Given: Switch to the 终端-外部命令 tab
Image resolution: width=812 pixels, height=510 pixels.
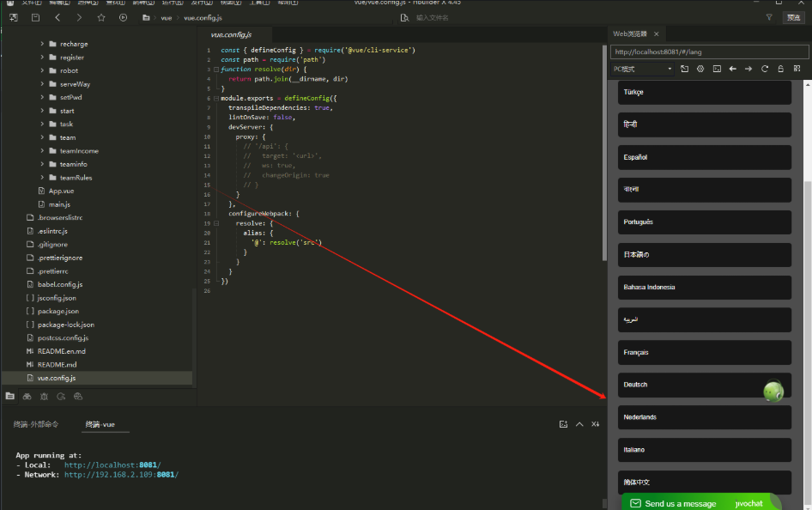Looking at the screenshot, I should 36,424.
